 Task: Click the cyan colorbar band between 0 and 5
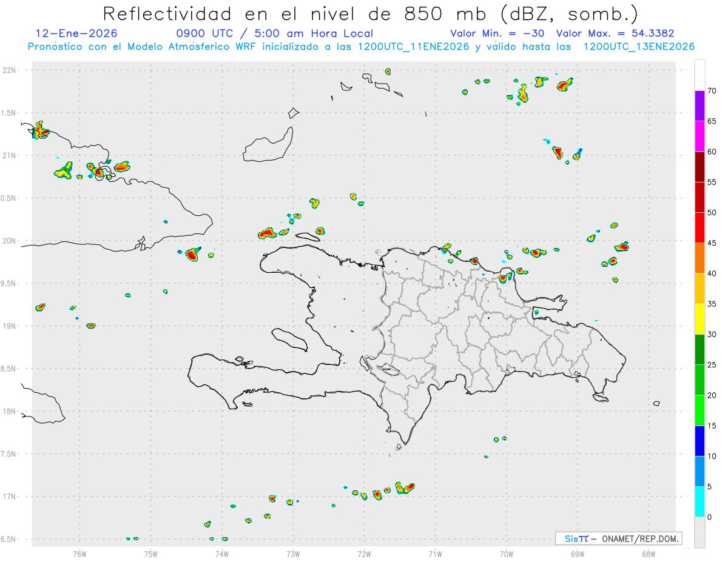click(x=699, y=501)
